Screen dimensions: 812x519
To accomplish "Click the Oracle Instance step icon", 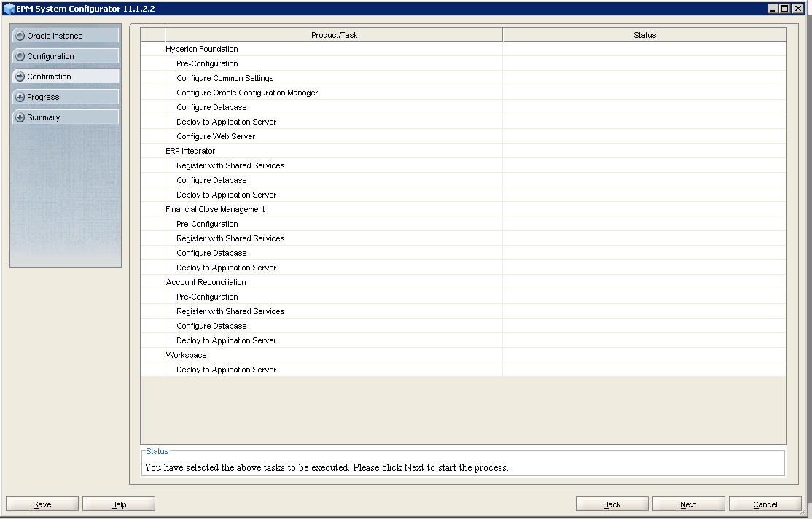I will pyautogui.click(x=20, y=36).
